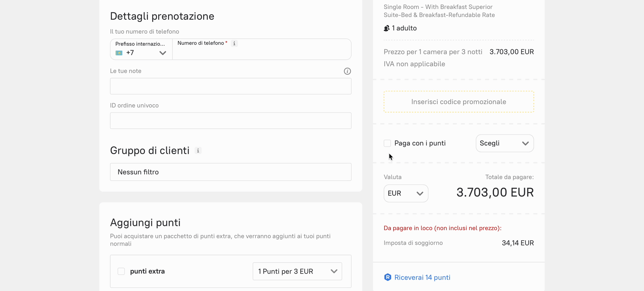Tick the punti extra checkbox
Viewport: 644px width, 291px height.
click(x=121, y=271)
